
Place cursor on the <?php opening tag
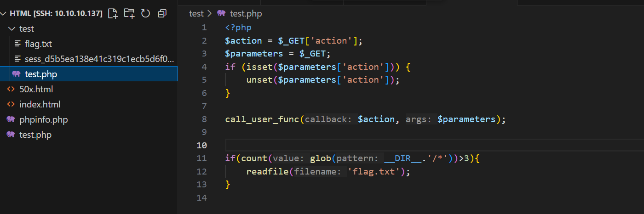[238, 28]
